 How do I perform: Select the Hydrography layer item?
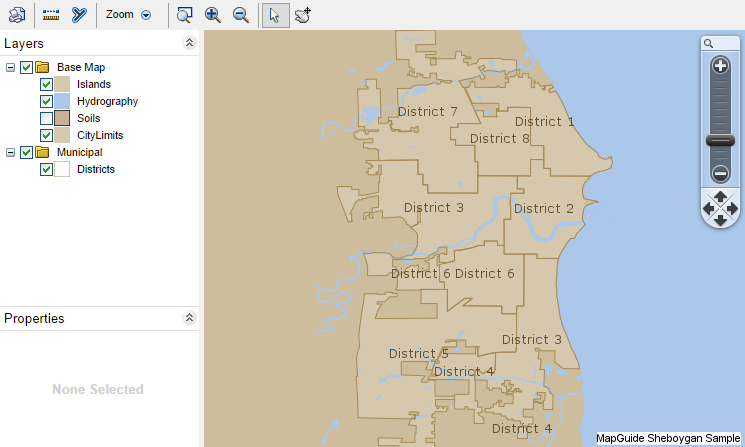[x=107, y=101]
